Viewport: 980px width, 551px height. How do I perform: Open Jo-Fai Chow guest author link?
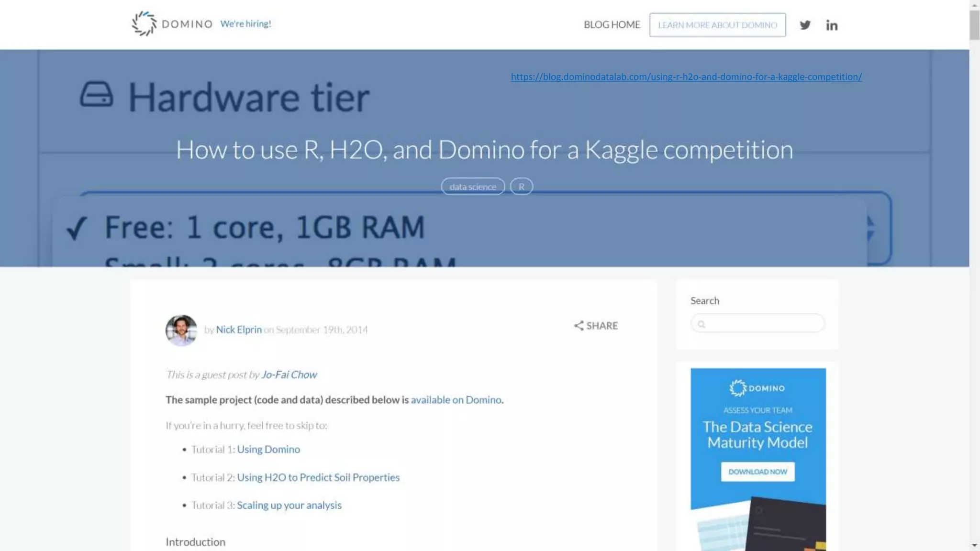[x=289, y=375]
